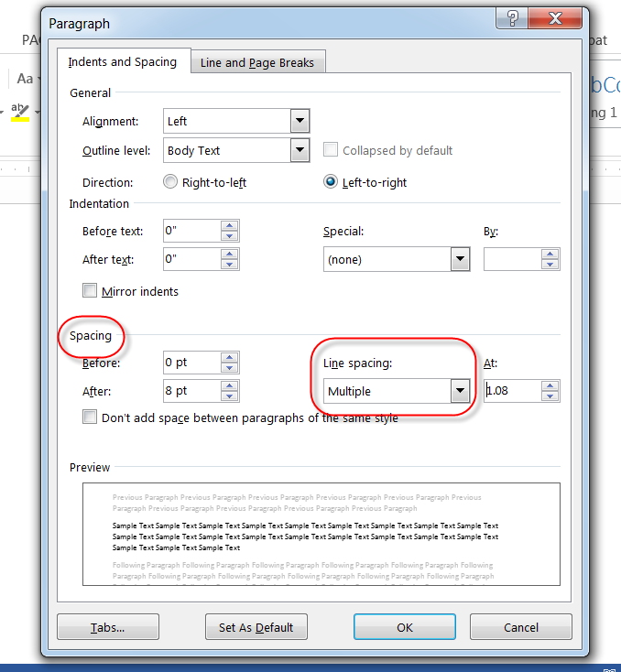Screen dimensions: 621x672
Task: Decrease the After spacing value
Action: (x=229, y=396)
